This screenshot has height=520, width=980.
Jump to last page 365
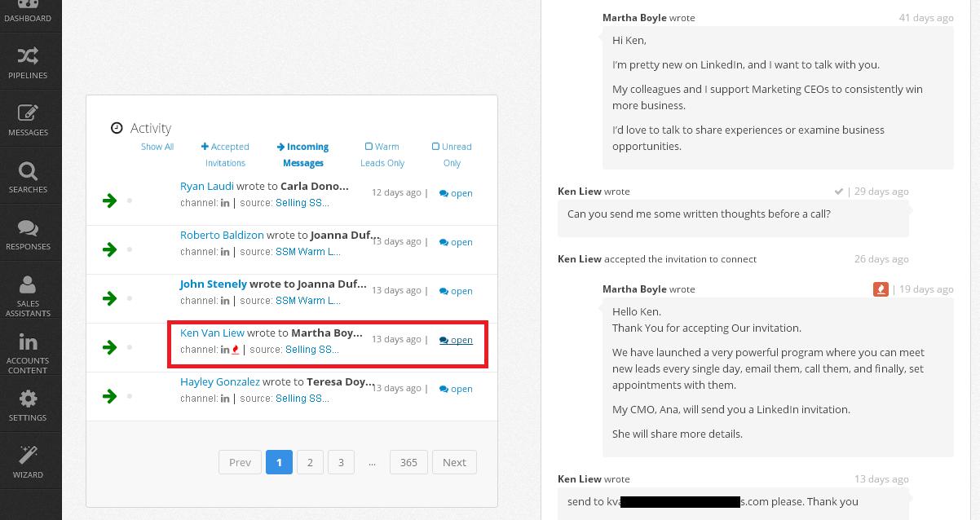(x=408, y=462)
